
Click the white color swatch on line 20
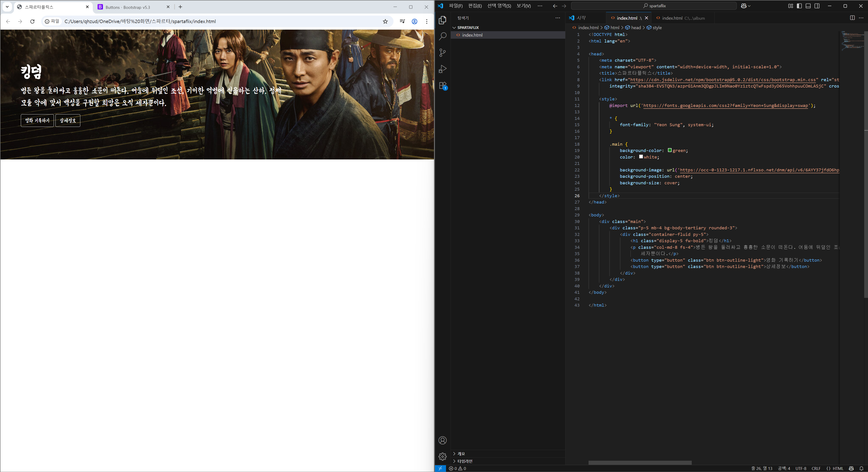(x=641, y=157)
